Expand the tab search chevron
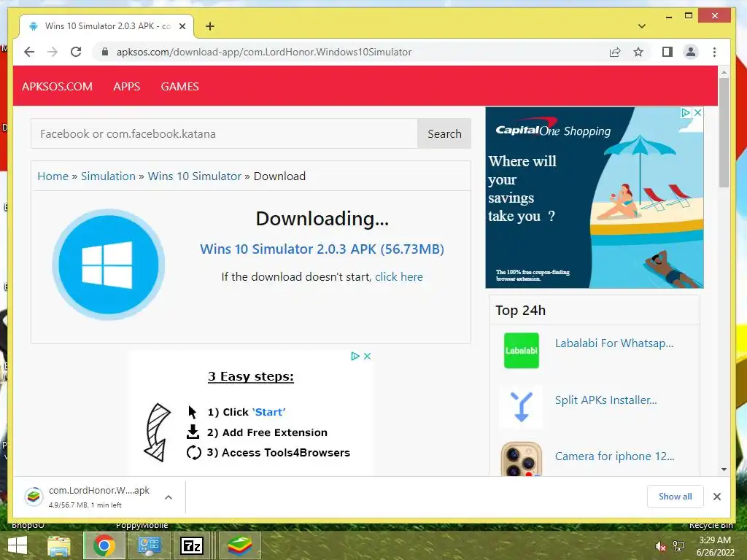Viewport: 747px width, 560px height. [642, 26]
